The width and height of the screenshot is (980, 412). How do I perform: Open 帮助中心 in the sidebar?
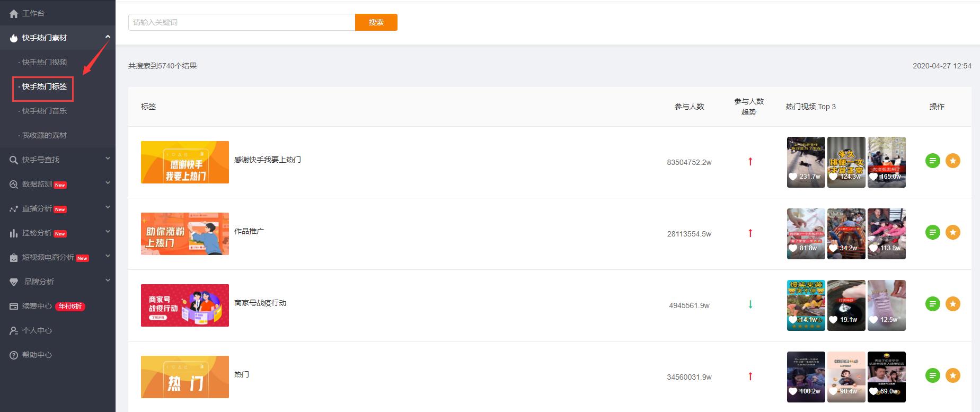[x=37, y=355]
